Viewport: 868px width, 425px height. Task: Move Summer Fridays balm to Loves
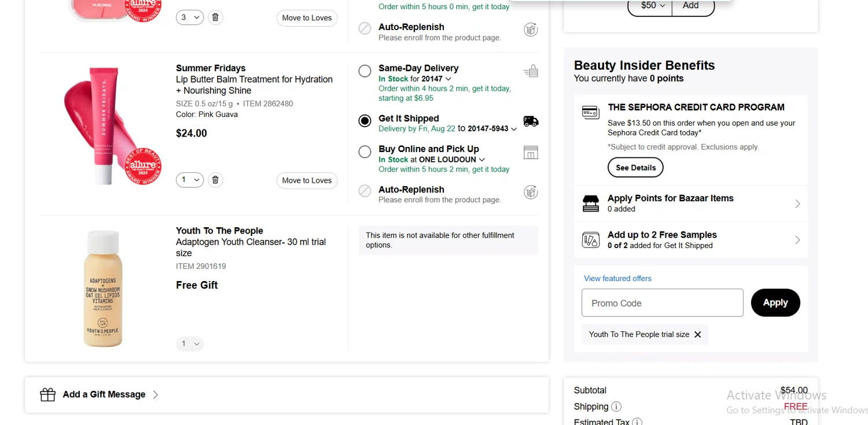point(307,180)
